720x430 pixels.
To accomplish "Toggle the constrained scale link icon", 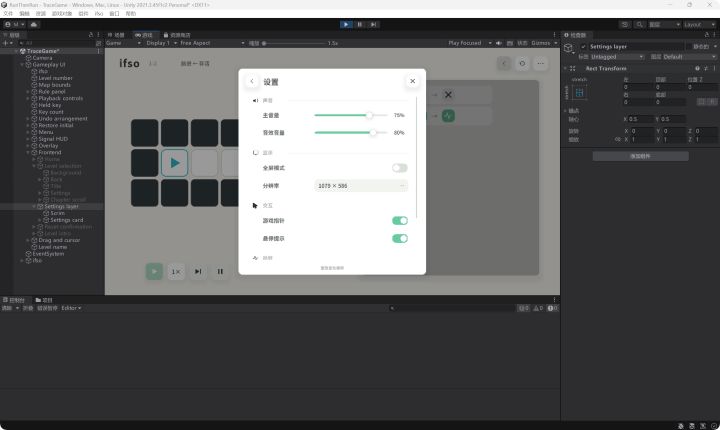I will (x=618, y=139).
